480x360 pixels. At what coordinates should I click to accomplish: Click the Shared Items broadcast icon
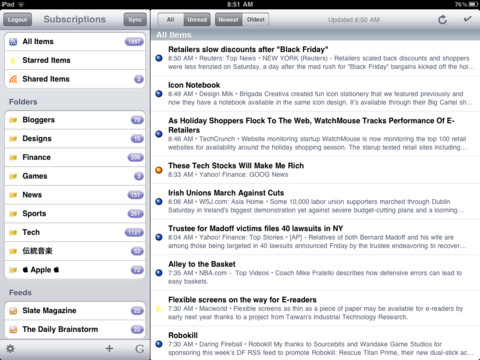(x=13, y=79)
